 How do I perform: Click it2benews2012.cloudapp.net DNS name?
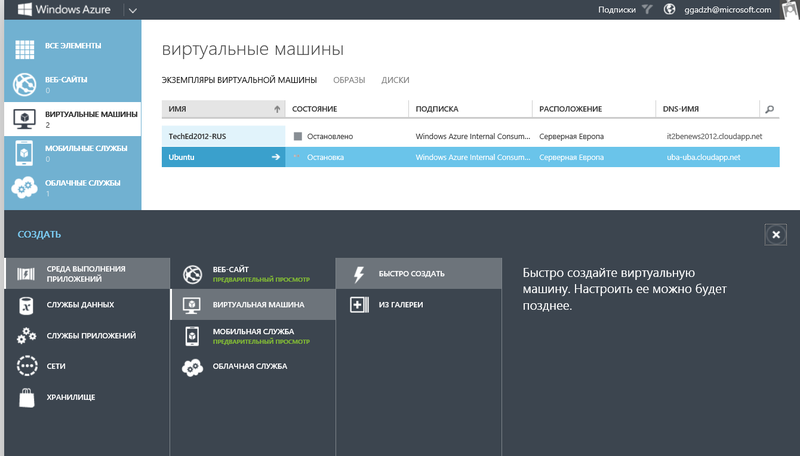714,136
